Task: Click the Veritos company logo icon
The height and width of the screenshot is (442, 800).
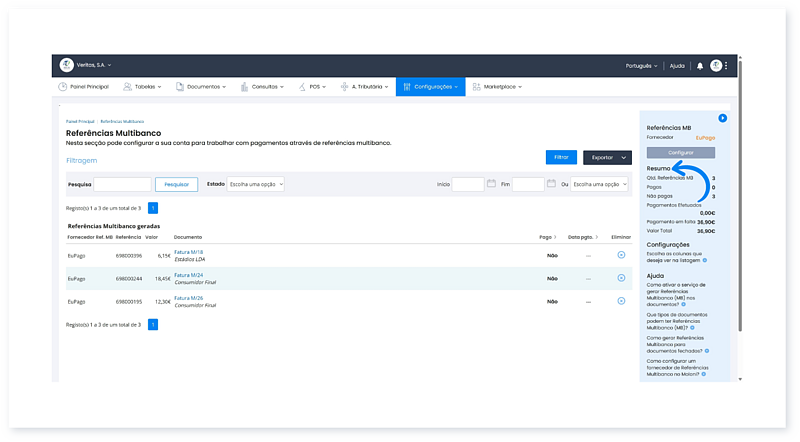Action: pyautogui.click(x=67, y=65)
